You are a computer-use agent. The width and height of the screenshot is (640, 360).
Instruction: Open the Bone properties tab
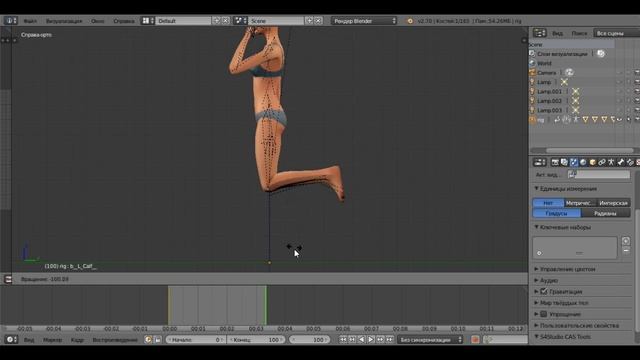pyautogui.click(x=620, y=162)
